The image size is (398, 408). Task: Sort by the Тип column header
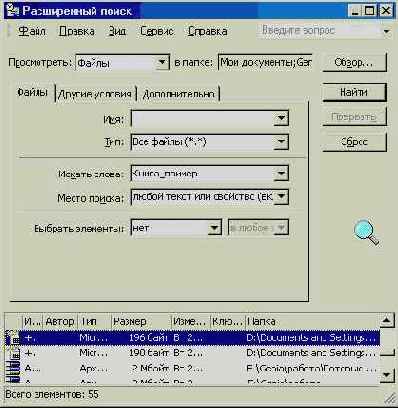pyautogui.click(x=94, y=322)
